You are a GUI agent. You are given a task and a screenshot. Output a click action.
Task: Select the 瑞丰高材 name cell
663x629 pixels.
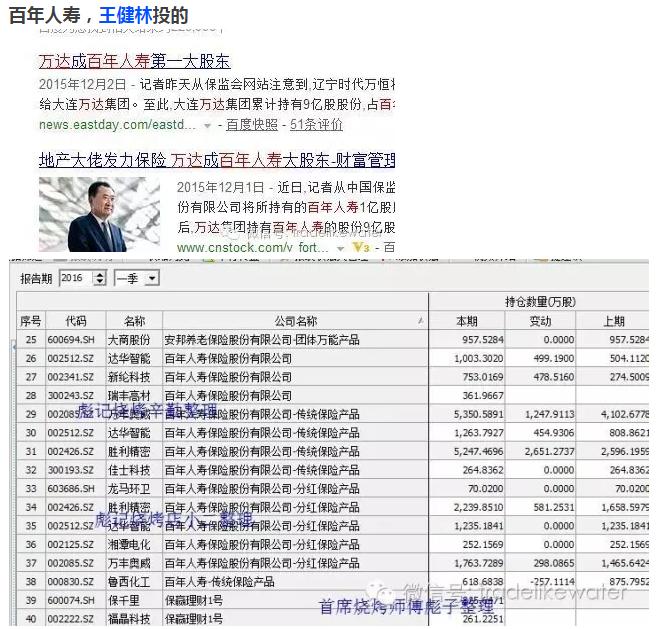point(129,396)
